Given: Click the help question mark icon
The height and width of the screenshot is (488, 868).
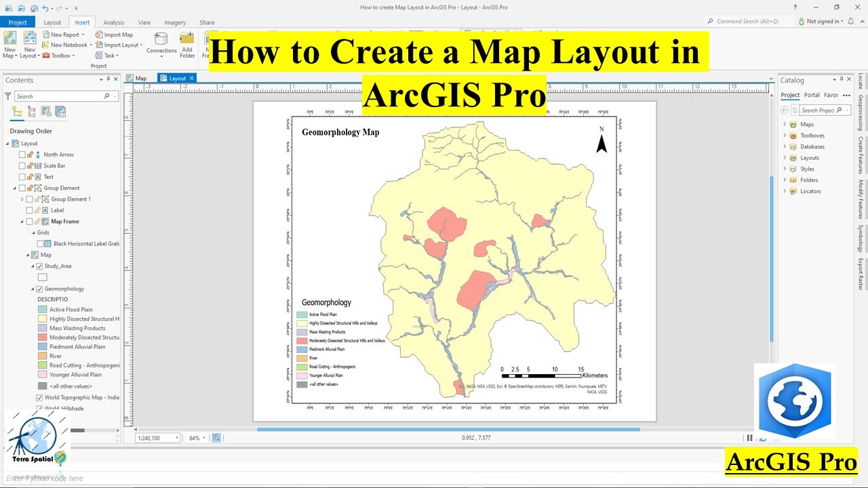Looking at the screenshot, I should (x=795, y=7).
